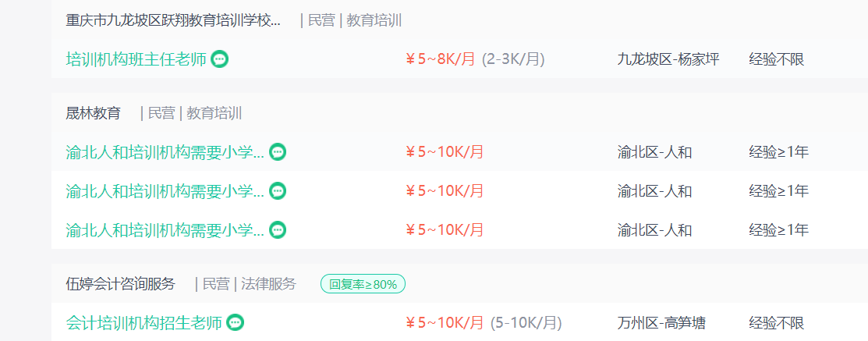Select location 九龙坡区-杨家坪
Image resolution: width=868 pixels, height=341 pixels.
(x=668, y=59)
